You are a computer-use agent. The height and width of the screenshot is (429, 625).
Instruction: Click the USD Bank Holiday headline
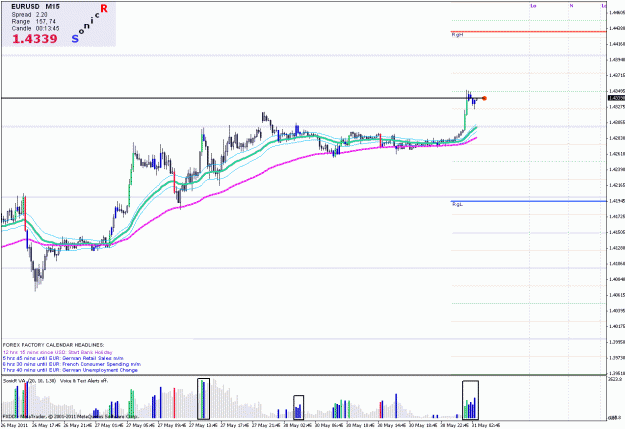click(58, 352)
